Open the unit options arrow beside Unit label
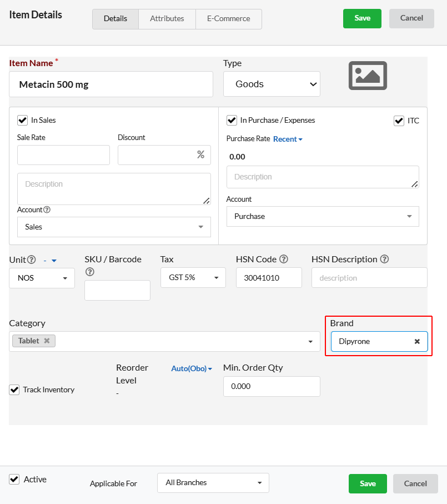Screen dimensions: 447x504 [54, 261]
